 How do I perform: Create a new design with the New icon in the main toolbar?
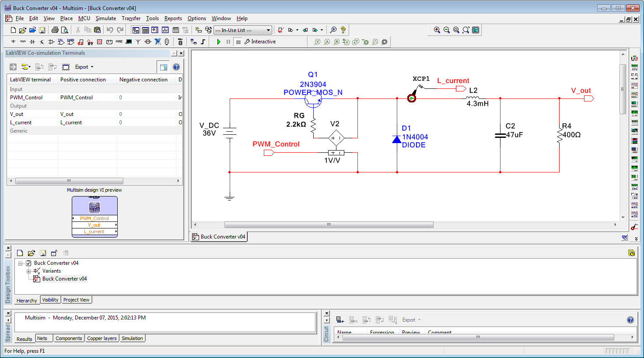13,30
